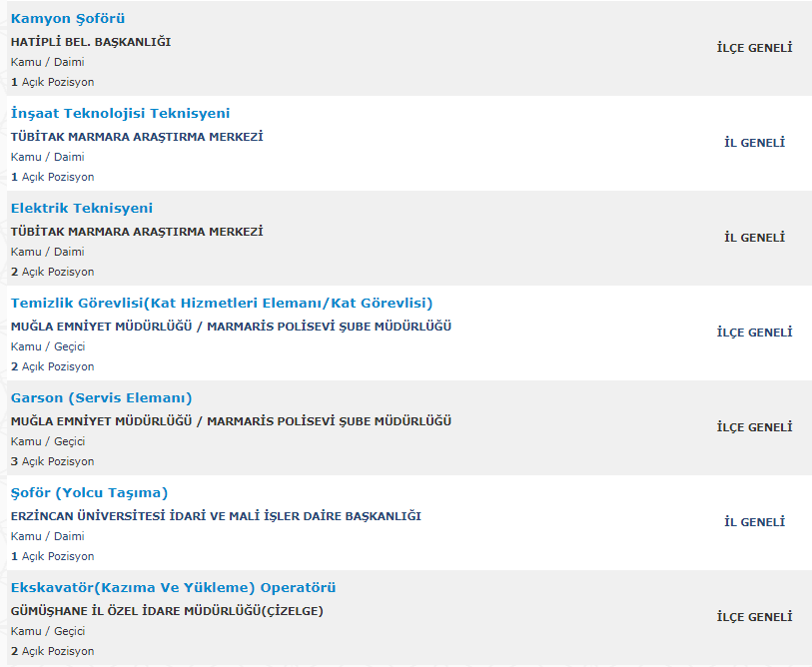Click MUĞLA EMNİYET MÜDÜRLÜĞÜ under Garson
Screen dimensions: 812x667
(x=231, y=421)
